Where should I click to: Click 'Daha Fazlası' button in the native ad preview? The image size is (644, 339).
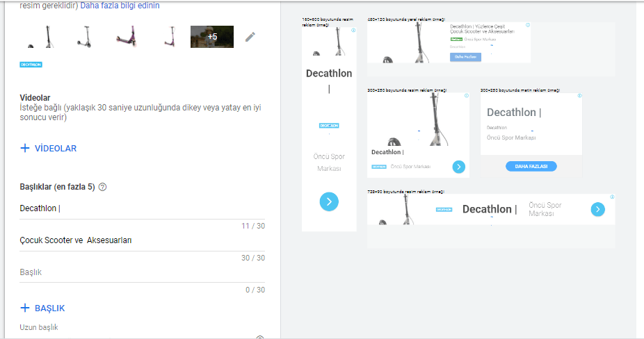click(465, 57)
